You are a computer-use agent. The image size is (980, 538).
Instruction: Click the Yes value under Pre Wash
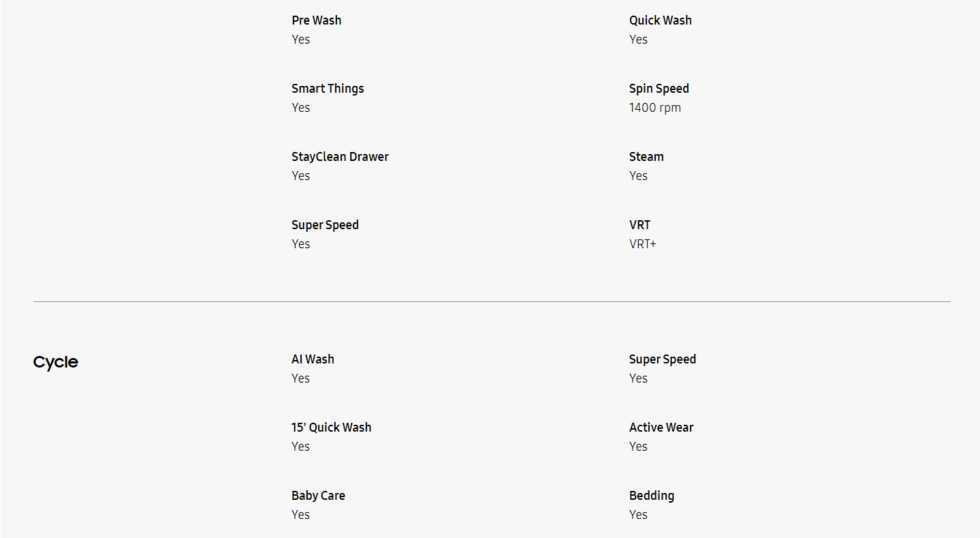[301, 40]
